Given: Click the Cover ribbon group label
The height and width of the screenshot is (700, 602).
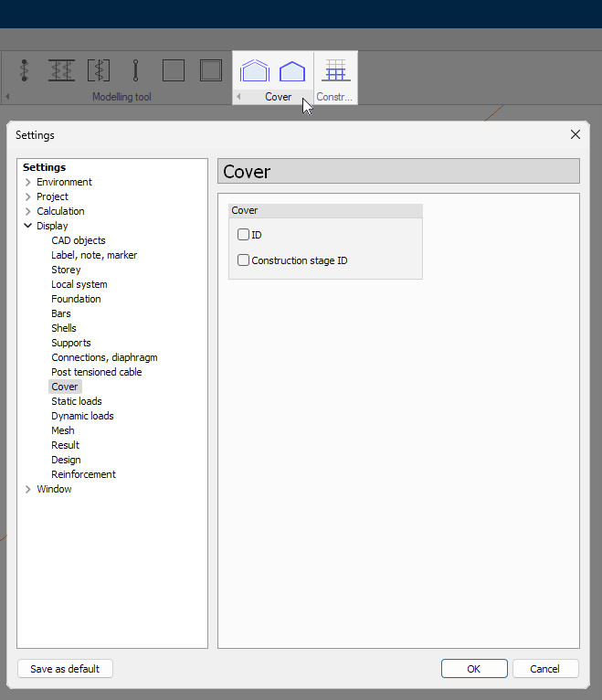Looking at the screenshot, I should coord(278,97).
